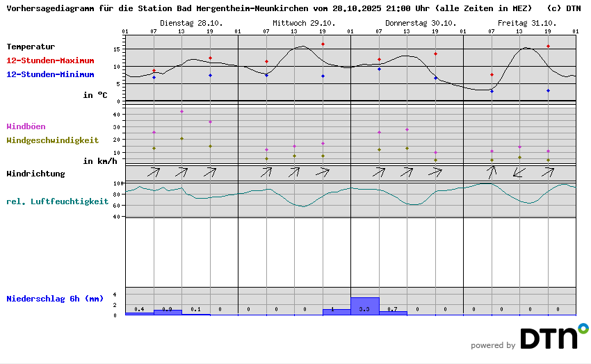Click the (c) DTN copyright text
The height and width of the screenshot is (364, 591).
click(564, 8)
